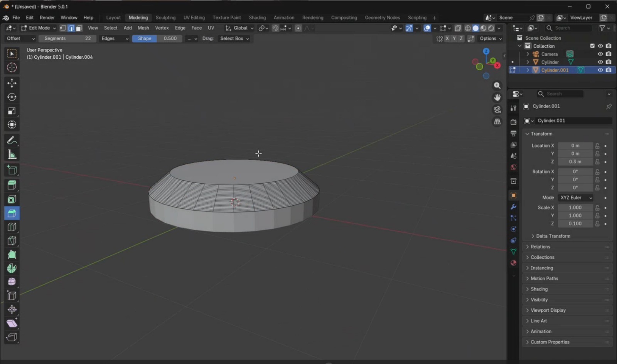Open the Select Box drag mode dropdown

coord(234,38)
